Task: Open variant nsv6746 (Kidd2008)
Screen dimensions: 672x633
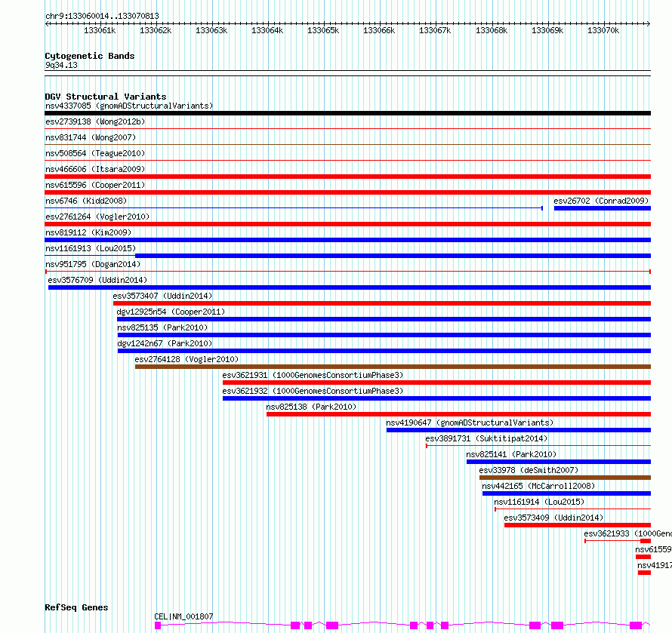Action: click(x=86, y=201)
